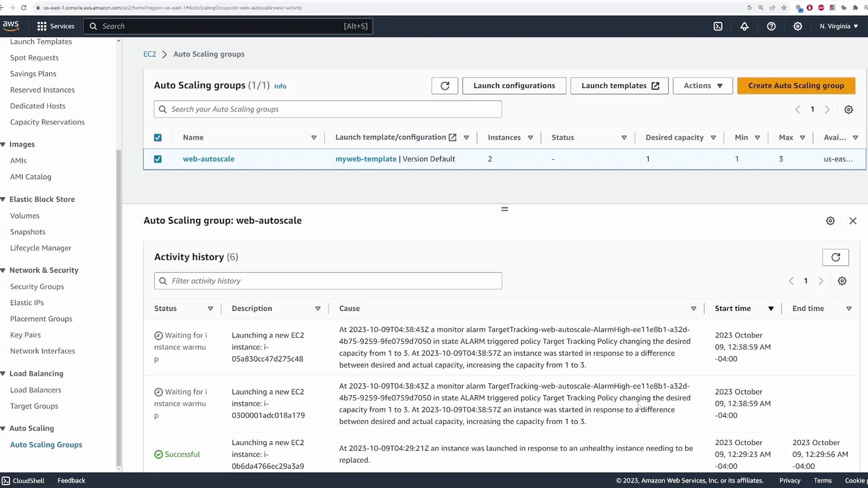This screenshot has height=488, width=868.
Task: Close the web-autoscale details panel
Action: point(853,221)
